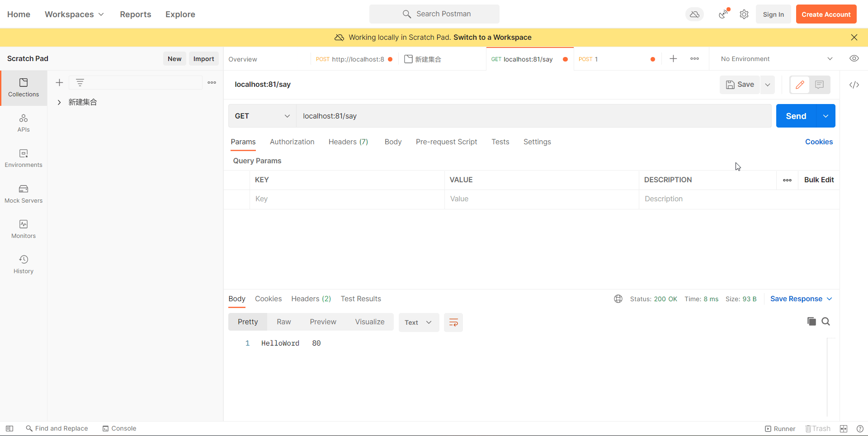Click the plus icon to create collection
The width and height of the screenshot is (868, 436).
click(59, 82)
